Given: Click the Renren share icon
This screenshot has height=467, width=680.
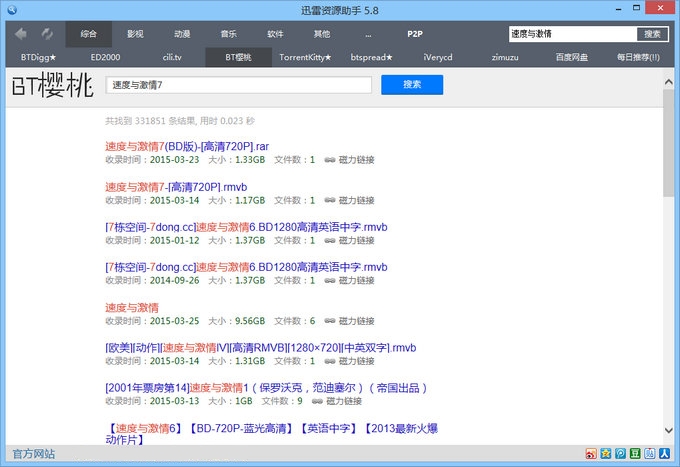Looking at the screenshot, I should pos(663,454).
